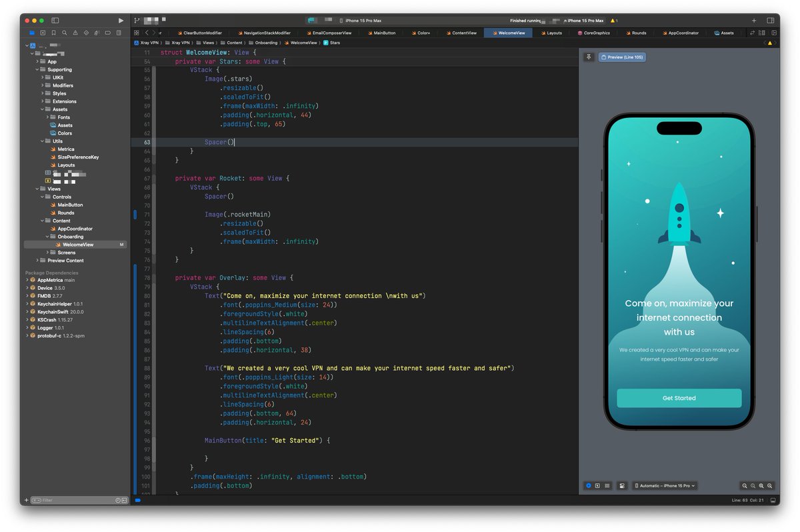Click the Preview (Line 105) button
The width and height of the screenshot is (800, 532).
coord(622,57)
